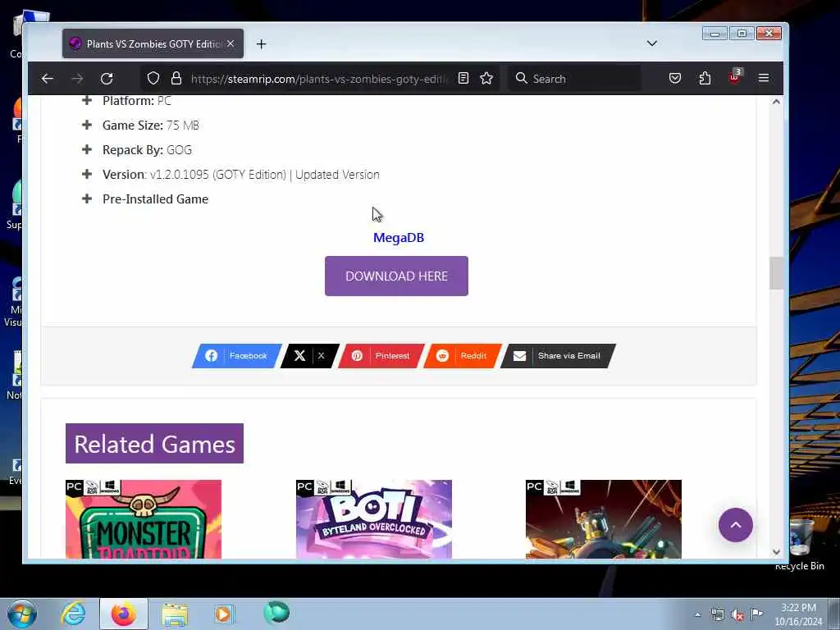The image size is (840, 630).
Task: Show hidden system tray icons
Action: 697,614
